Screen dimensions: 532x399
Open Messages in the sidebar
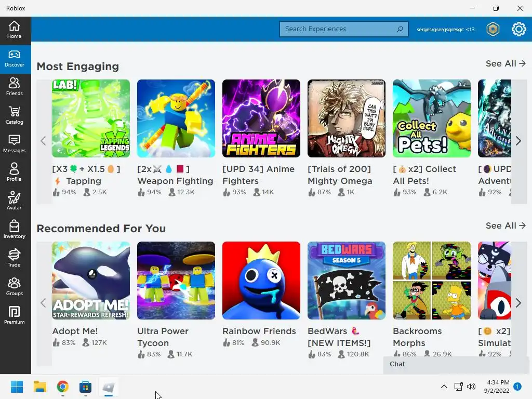tap(14, 144)
